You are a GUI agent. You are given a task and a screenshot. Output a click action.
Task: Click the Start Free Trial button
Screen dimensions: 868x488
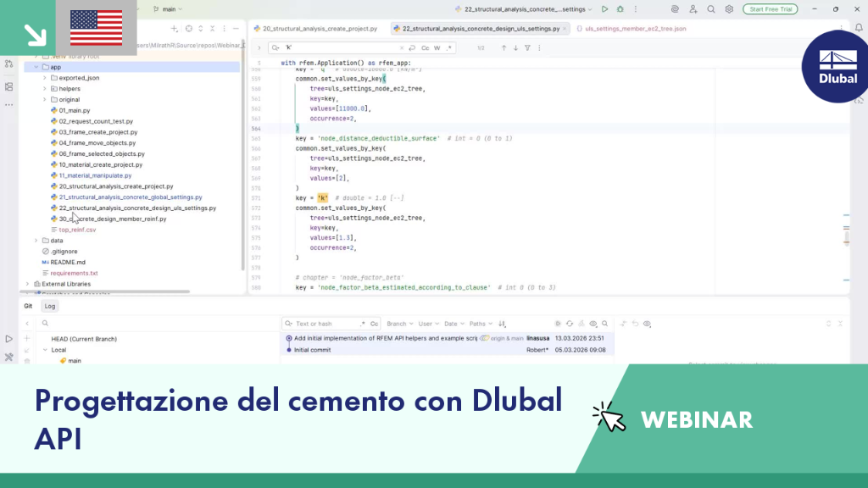(x=770, y=8)
